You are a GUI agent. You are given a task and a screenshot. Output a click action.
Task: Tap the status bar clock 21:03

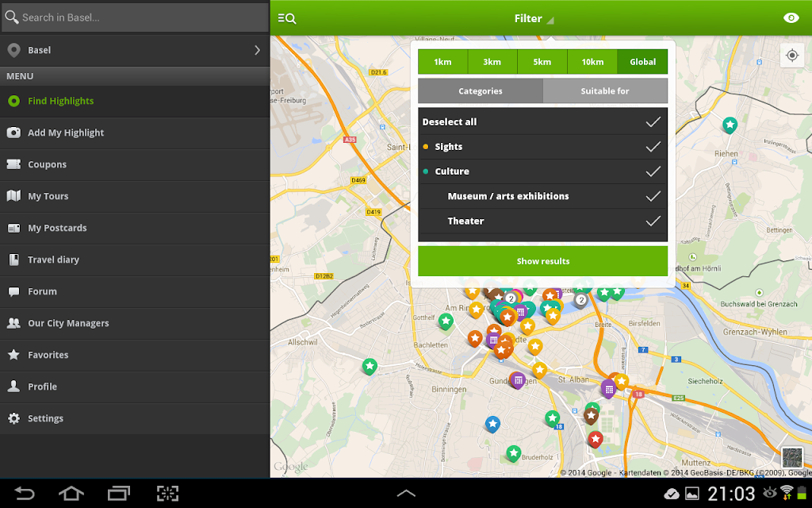click(730, 493)
